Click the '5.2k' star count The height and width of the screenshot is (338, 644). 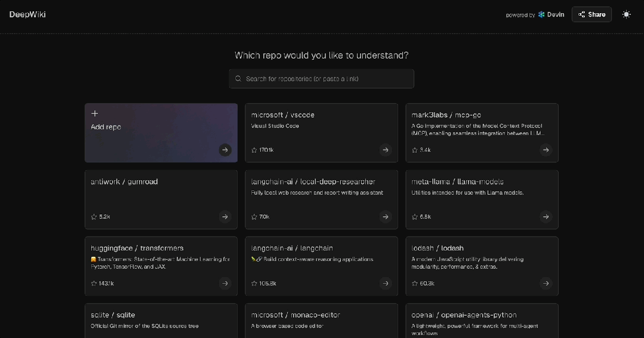click(x=104, y=217)
